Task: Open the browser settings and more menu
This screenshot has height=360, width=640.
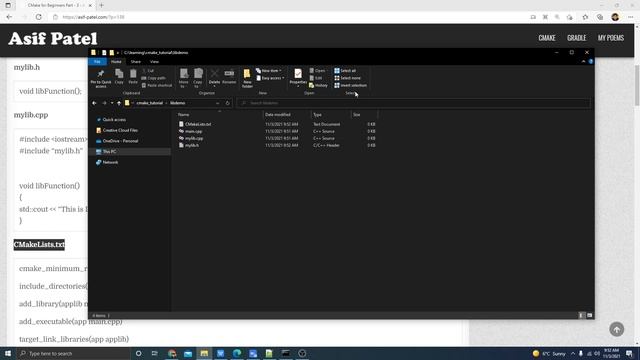Action: coord(630,17)
